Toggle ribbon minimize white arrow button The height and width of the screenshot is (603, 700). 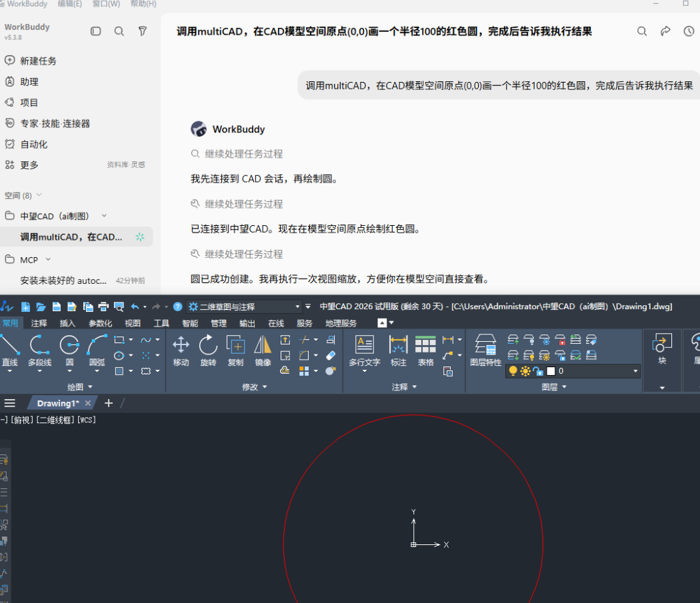pos(382,322)
